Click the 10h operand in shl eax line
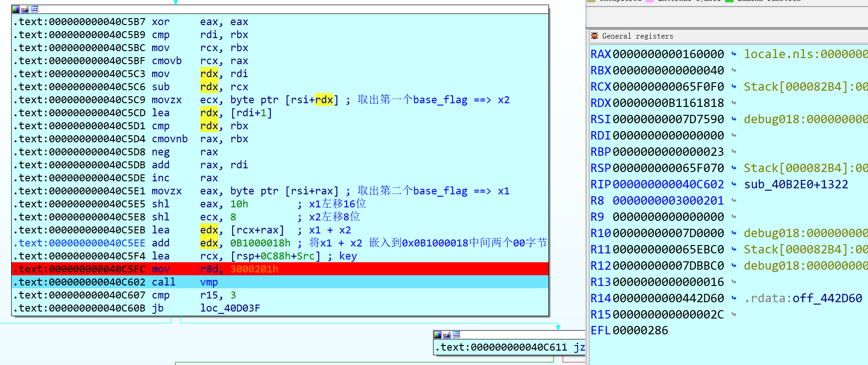 [239, 204]
